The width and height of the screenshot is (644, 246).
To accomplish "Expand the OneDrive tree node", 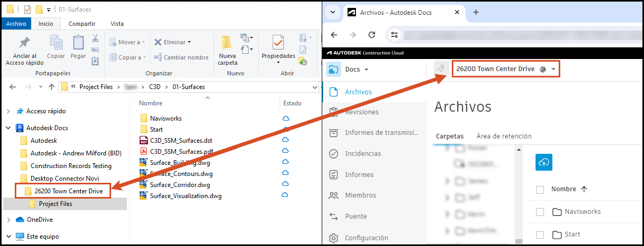I will (x=8, y=220).
